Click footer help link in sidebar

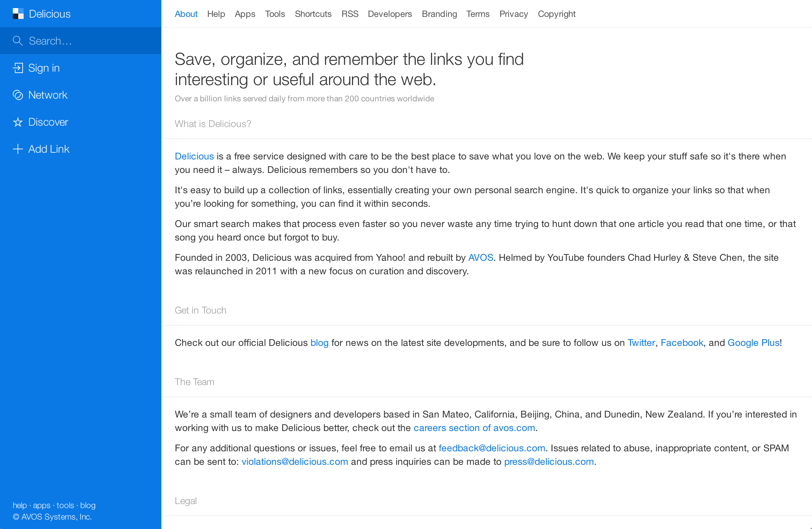tap(20, 505)
